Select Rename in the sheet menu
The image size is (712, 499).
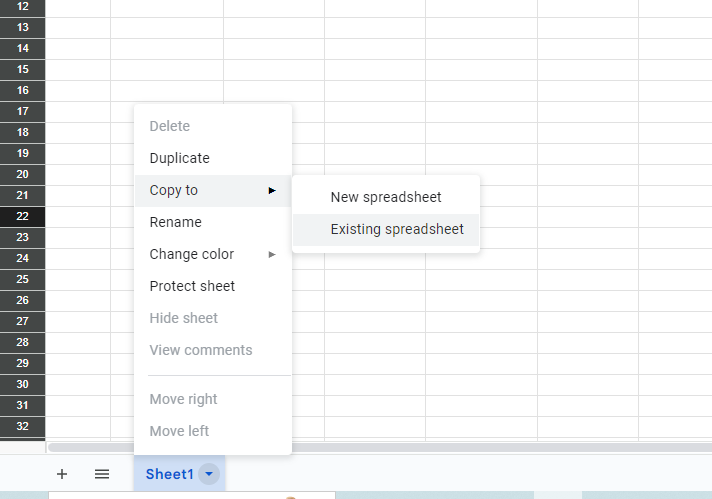click(176, 222)
